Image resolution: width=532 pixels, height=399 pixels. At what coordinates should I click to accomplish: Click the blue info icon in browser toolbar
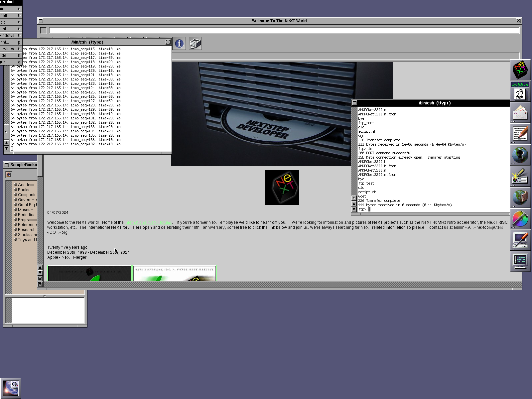click(x=179, y=44)
